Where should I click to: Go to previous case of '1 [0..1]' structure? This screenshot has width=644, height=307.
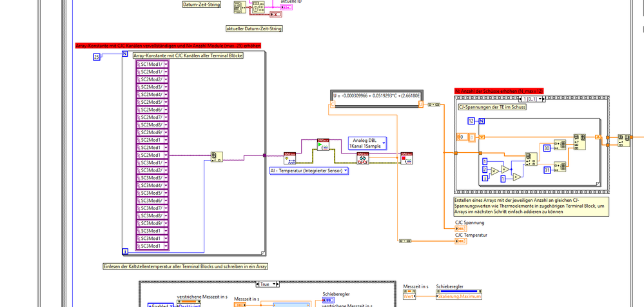tap(520, 99)
